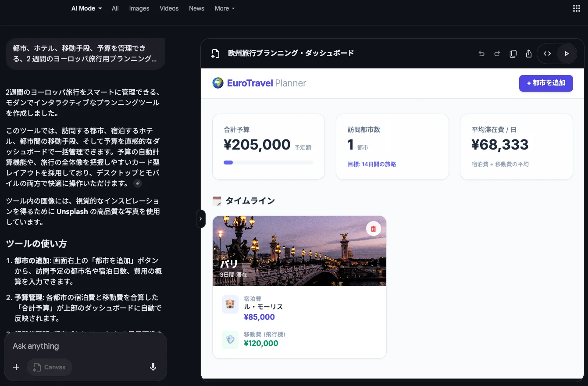Image resolution: width=588 pixels, height=386 pixels.
Task: Expand the left panel with the chevron arrow
Action: coord(201,219)
